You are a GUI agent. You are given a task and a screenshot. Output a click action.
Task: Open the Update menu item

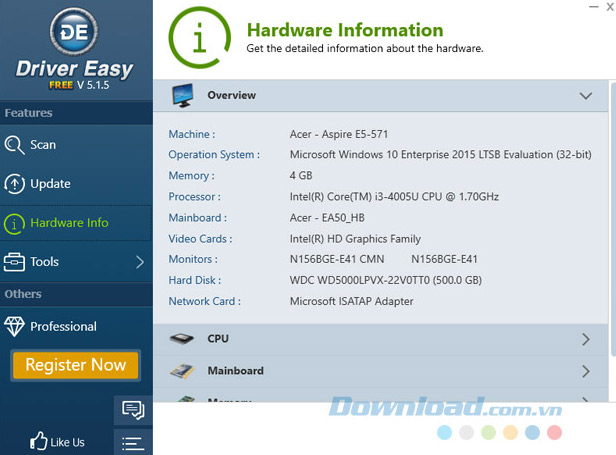pyautogui.click(x=76, y=184)
